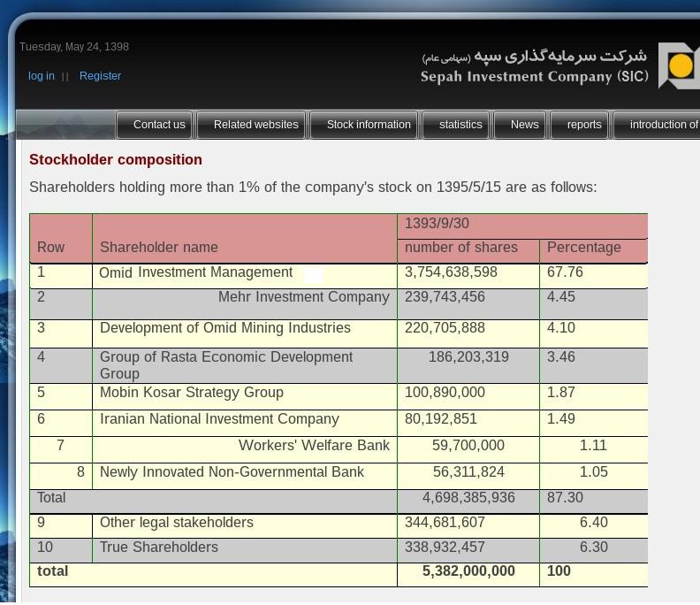Select subtotal shares 4,698,385,936
This screenshot has height=605, width=700.
point(468,497)
